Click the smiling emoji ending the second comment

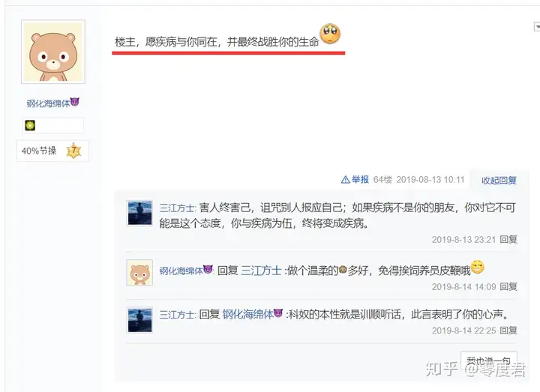[477, 267]
